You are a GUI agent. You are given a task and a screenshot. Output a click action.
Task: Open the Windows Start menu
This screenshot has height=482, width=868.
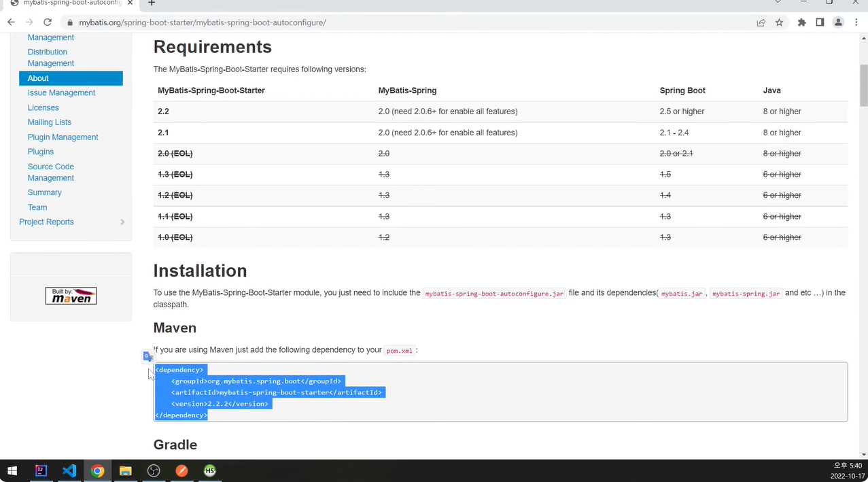pos(12,470)
